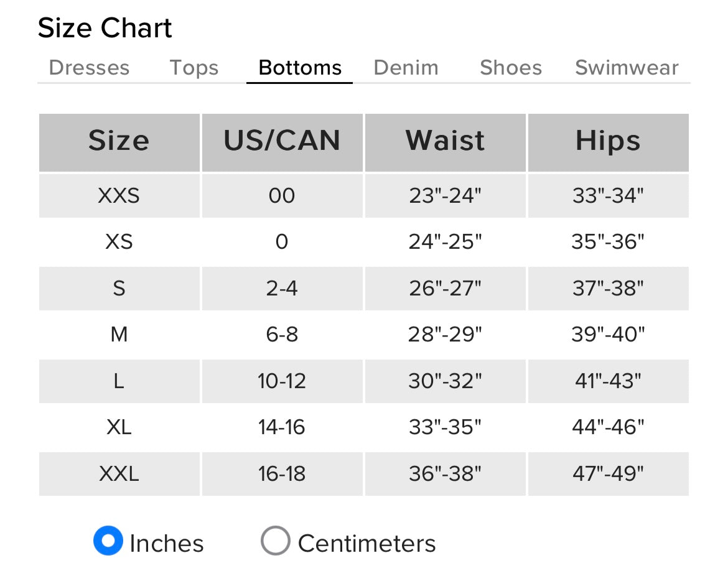Select the M size cell
Viewport: 728px width, 586px height.
coord(119,335)
